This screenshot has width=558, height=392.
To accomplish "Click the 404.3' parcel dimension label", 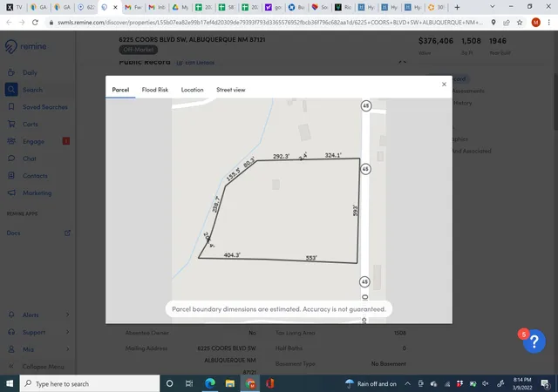I will point(232,254).
